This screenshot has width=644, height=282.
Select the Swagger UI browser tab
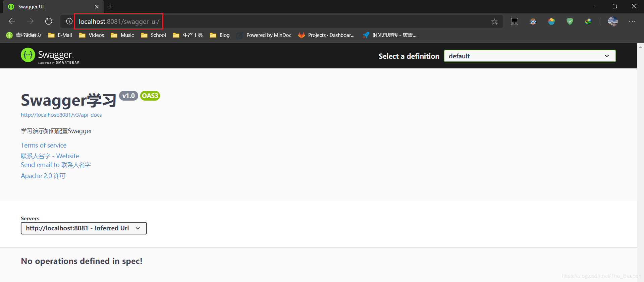pos(53,7)
